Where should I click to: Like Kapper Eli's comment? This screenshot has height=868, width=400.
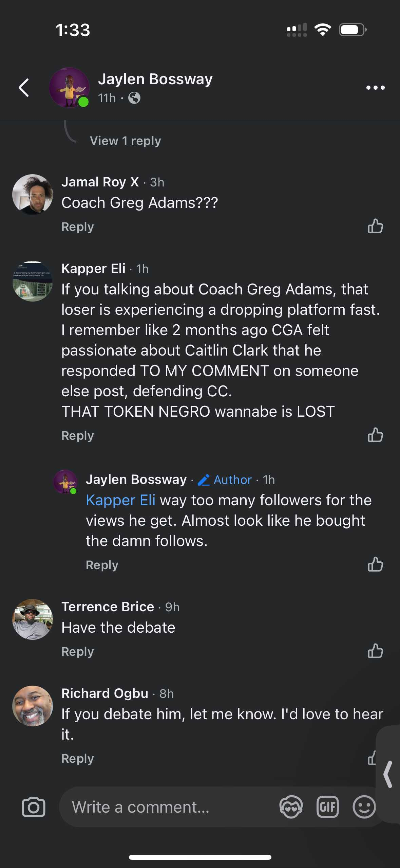tap(375, 435)
